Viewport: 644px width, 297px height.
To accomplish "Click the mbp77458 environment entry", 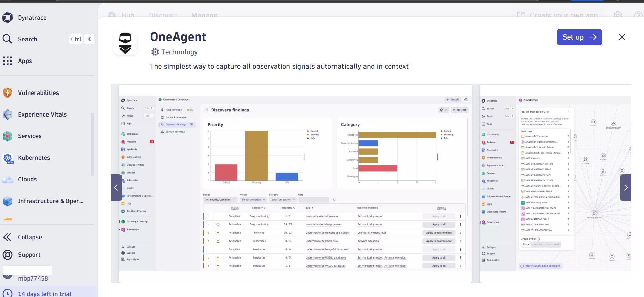I will pos(33,278).
